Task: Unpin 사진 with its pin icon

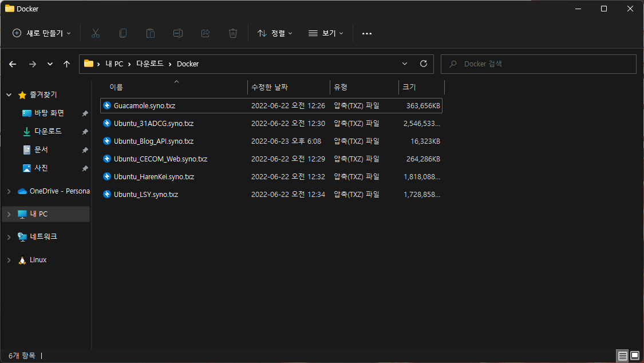Action: pyautogui.click(x=85, y=168)
